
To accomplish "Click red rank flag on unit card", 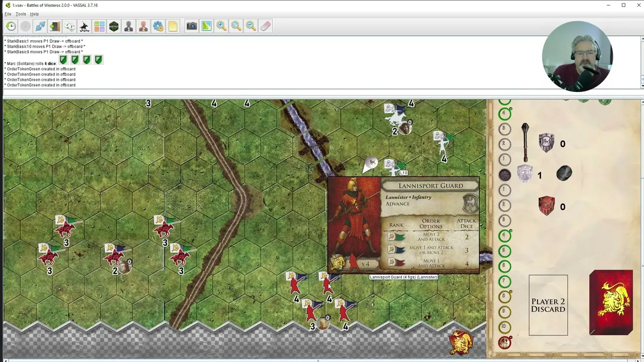I will pos(396,263).
